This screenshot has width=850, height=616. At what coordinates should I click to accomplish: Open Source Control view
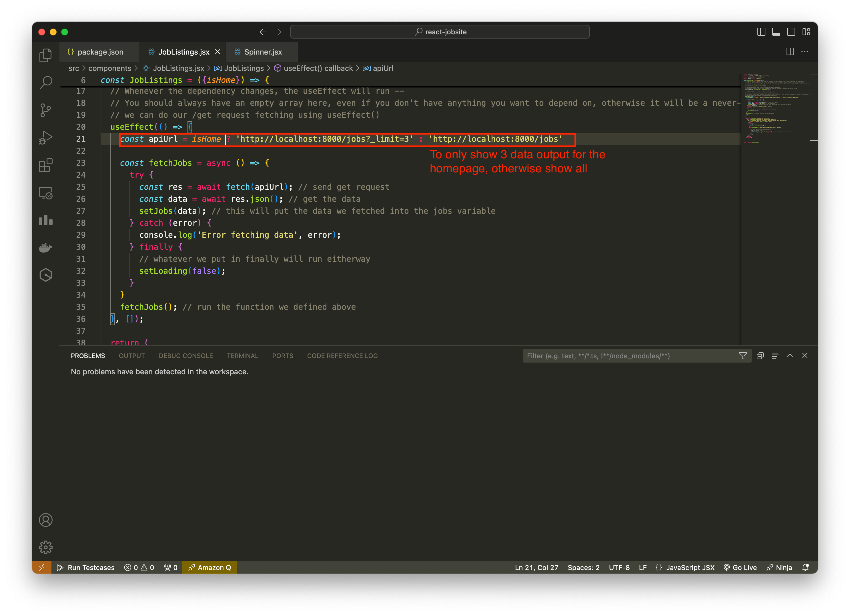[x=46, y=110]
